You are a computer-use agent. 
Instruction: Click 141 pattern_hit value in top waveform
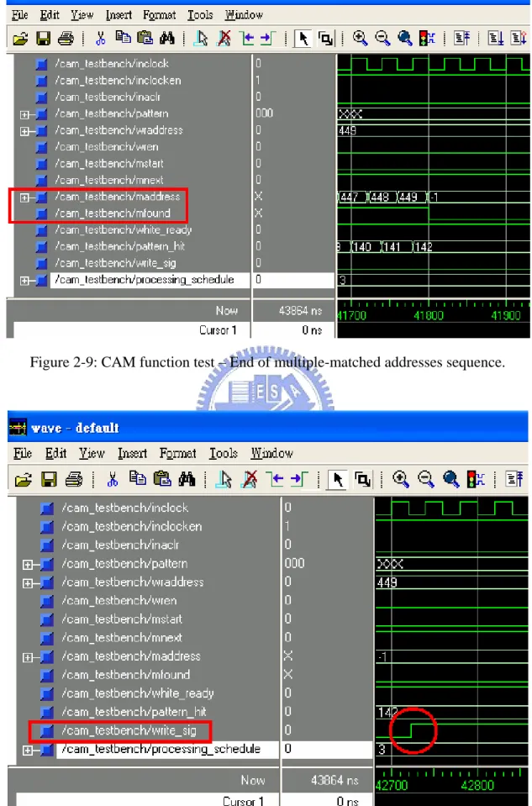pyautogui.click(x=392, y=247)
